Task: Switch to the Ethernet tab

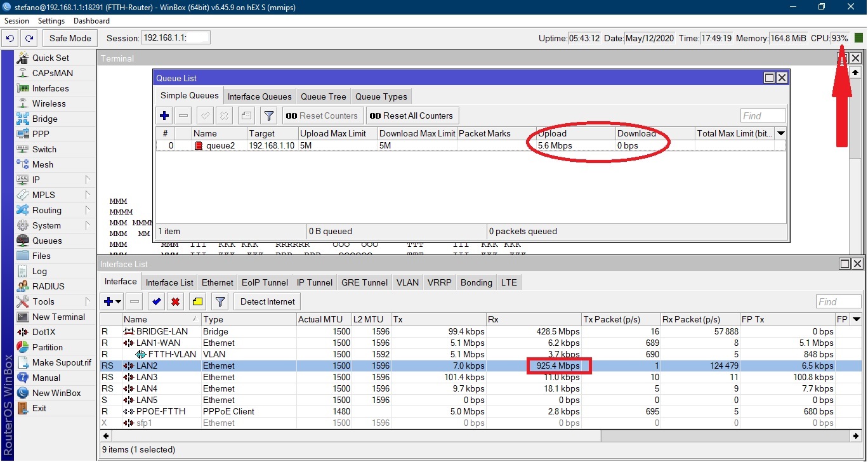Action: coord(218,282)
